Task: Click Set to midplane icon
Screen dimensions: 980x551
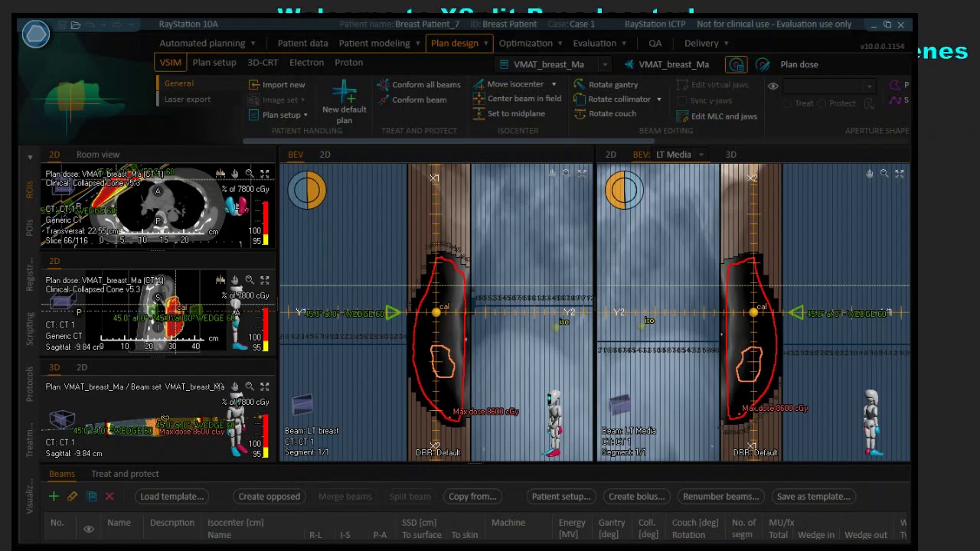Action: point(479,113)
